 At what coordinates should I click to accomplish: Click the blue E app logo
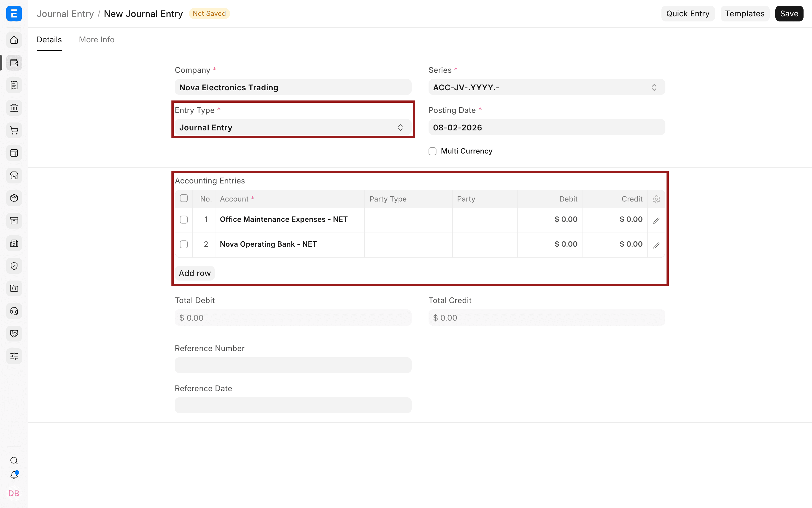click(x=14, y=14)
